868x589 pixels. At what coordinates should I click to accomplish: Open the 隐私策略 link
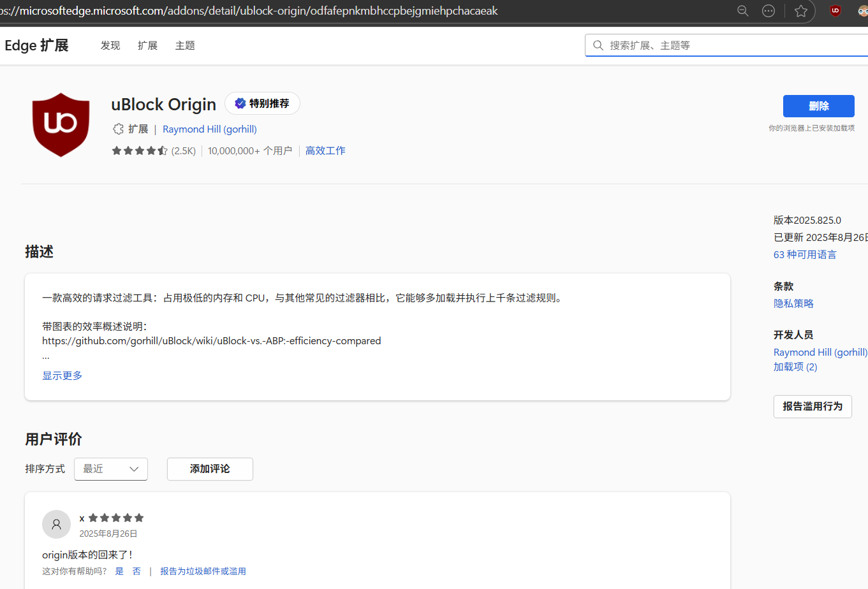click(x=793, y=303)
